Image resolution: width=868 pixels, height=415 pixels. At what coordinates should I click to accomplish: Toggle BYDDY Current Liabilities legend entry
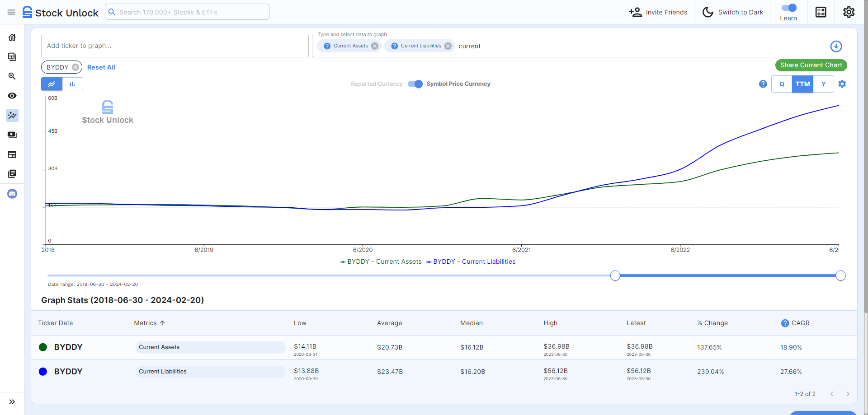[471, 261]
